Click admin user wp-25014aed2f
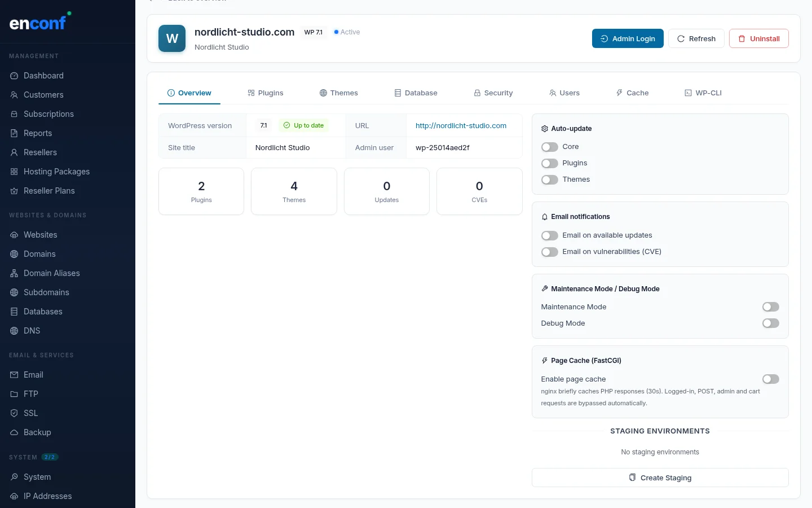 coord(443,148)
